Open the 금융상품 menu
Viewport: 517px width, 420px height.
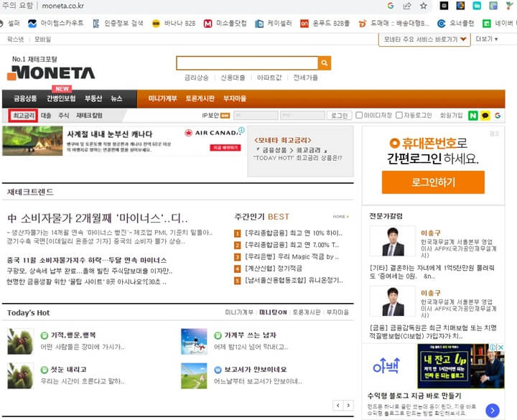(25, 98)
